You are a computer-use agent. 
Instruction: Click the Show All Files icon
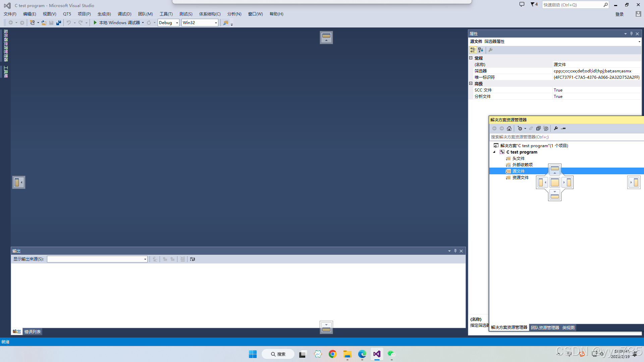[546, 128]
